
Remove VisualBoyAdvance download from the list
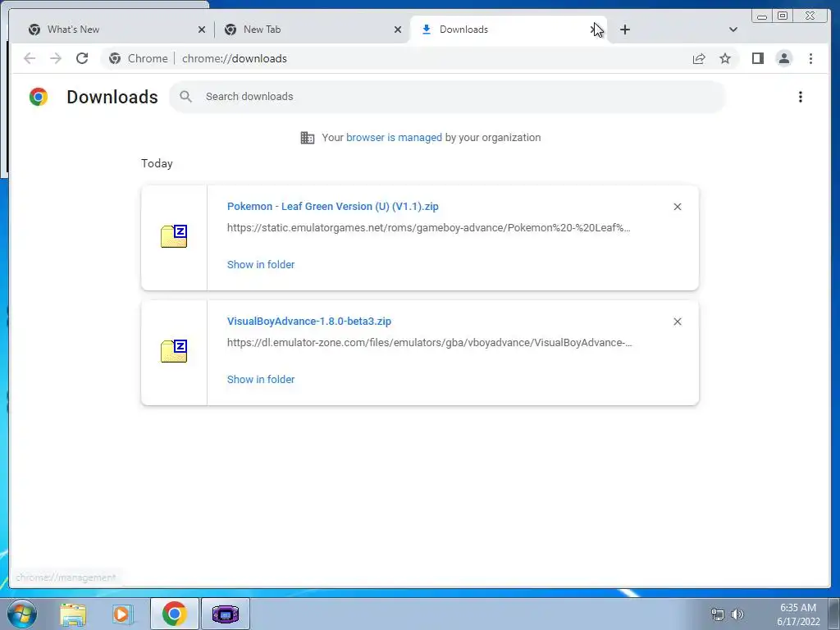point(677,322)
